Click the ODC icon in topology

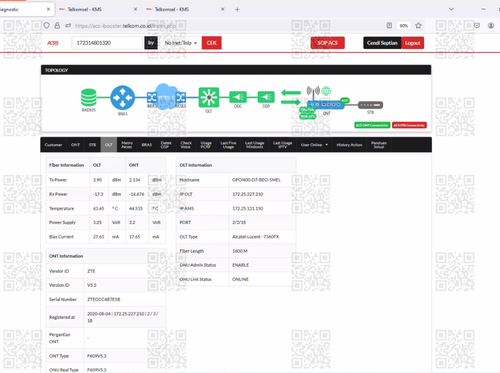238,97
